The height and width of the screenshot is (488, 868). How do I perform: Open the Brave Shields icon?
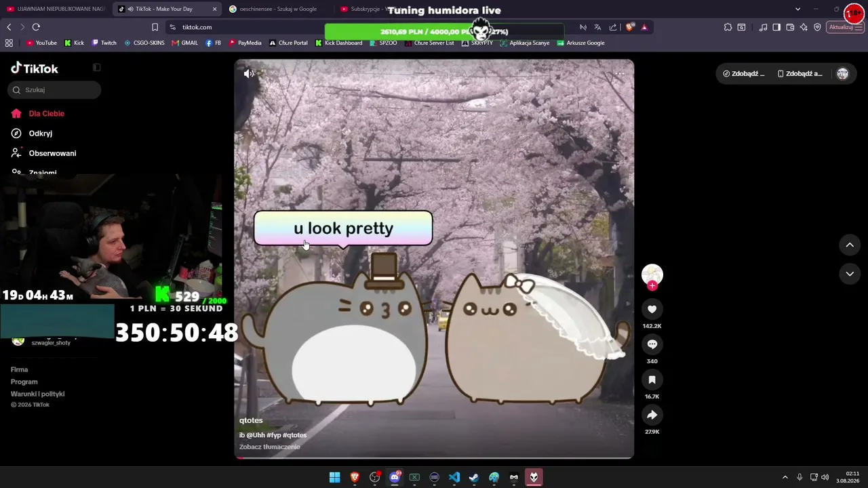tap(630, 27)
